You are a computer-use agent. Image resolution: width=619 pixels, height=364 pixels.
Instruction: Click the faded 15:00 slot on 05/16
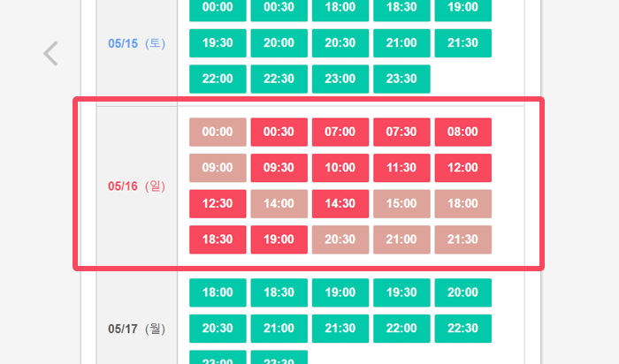[x=401, y=203]
